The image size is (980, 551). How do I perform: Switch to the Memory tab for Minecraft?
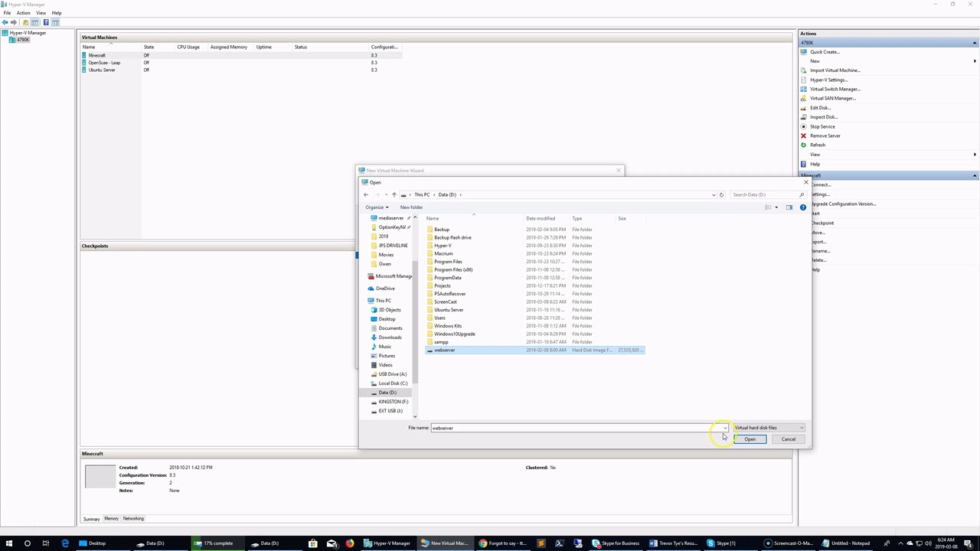pos(111,519)
